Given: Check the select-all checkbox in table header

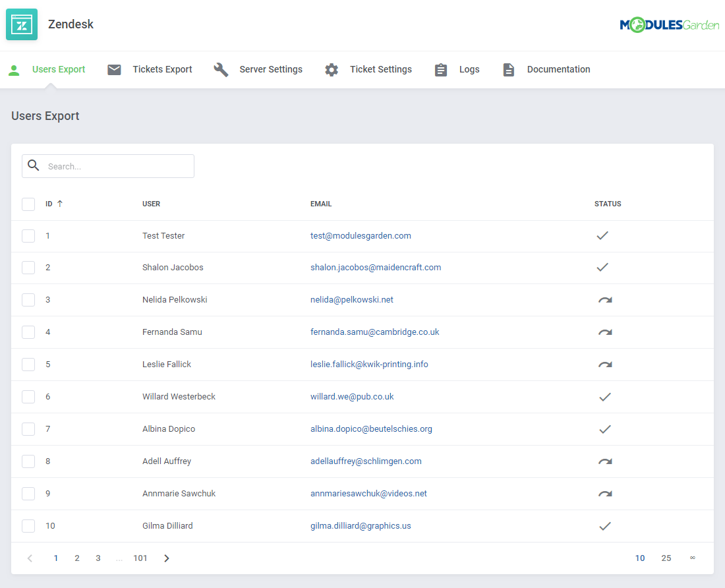Looking at the screenshot, I should coord(28,204).
